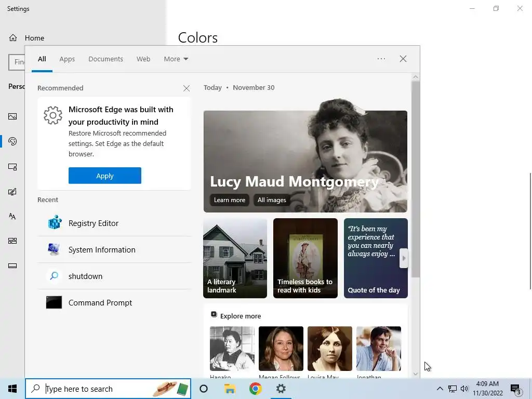Open the network status tray icon
The height and width of the screenshot is (399, 532).
point(453,389)
